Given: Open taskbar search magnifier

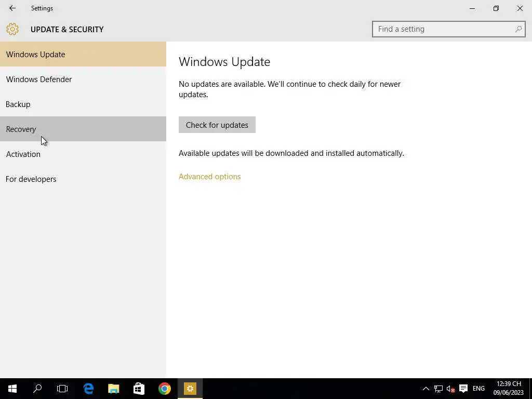Looking at the screenshot, I should tap(37, 389).
